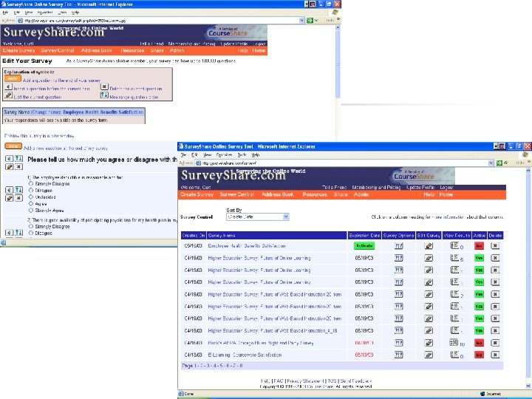Open Survey Options for Chicago Blues Night survey
Screen dimensions: 532x399
coord(399,343)
